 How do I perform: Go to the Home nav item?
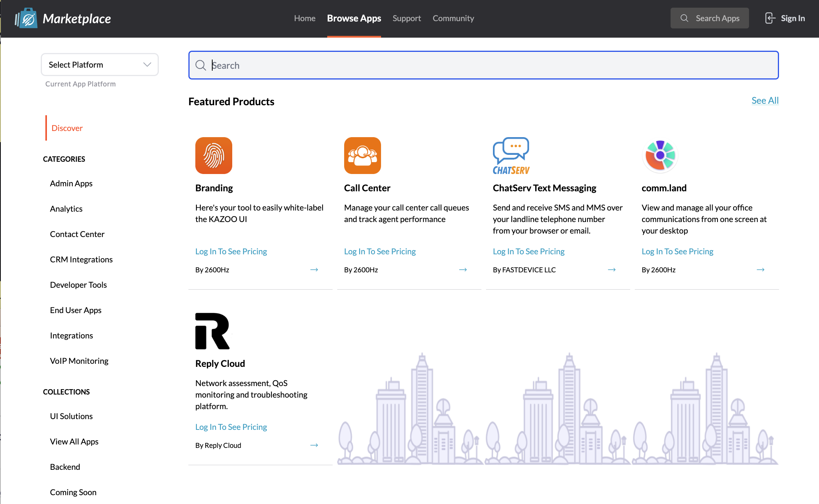pos(305,18)
